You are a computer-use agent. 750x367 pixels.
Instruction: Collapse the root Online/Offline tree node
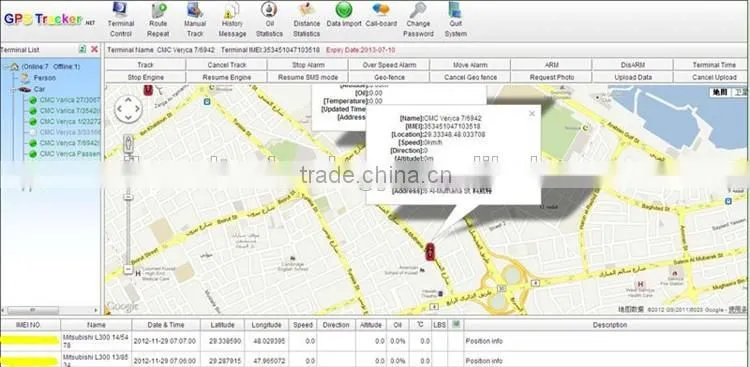click(x=5, y=67)
